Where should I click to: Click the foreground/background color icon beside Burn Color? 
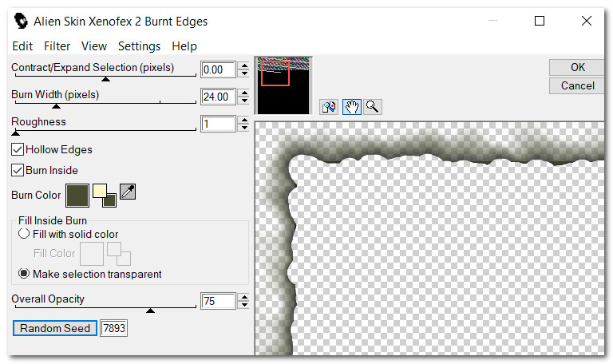tap(105, 195)
